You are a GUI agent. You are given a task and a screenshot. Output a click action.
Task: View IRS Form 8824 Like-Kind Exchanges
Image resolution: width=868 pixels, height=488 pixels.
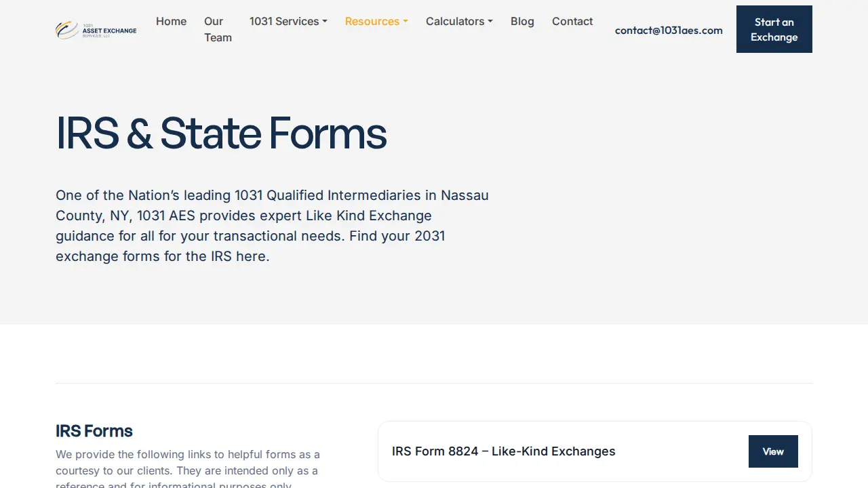pos(773,451)
